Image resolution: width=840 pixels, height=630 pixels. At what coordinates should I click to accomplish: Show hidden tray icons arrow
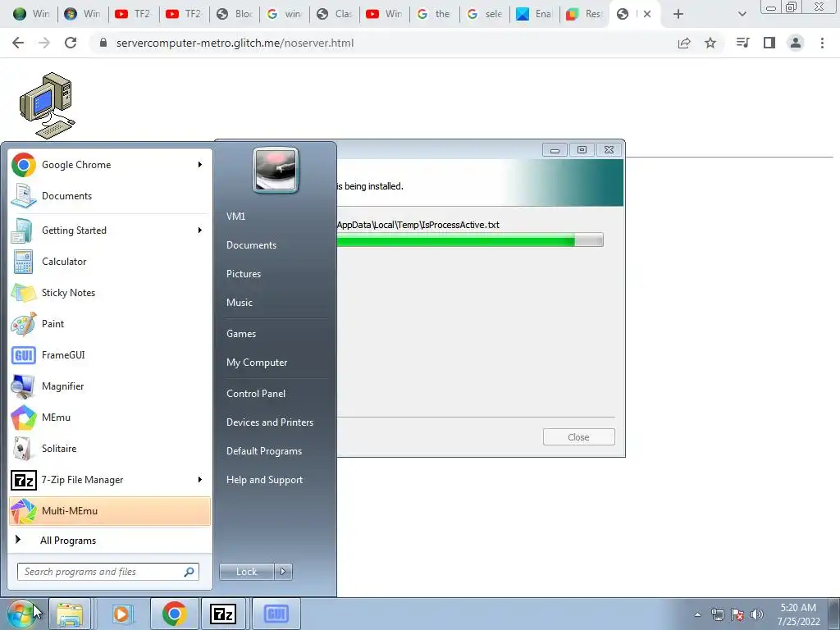point(697,614)
